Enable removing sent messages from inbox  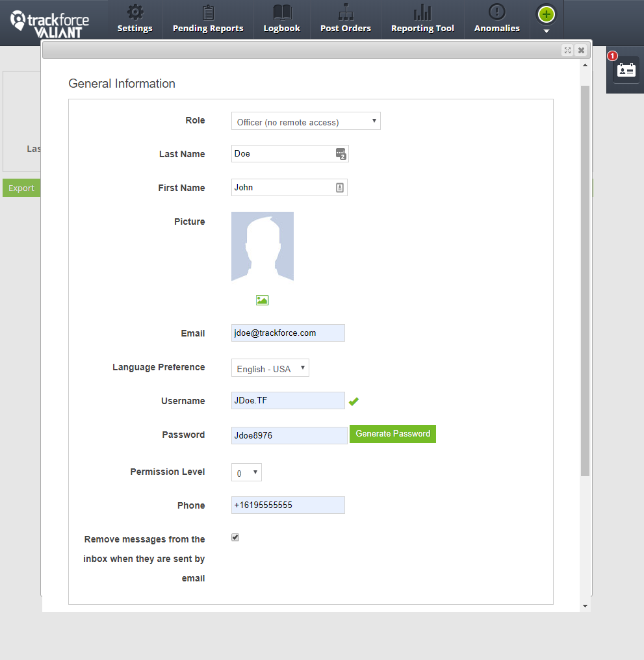235,537
